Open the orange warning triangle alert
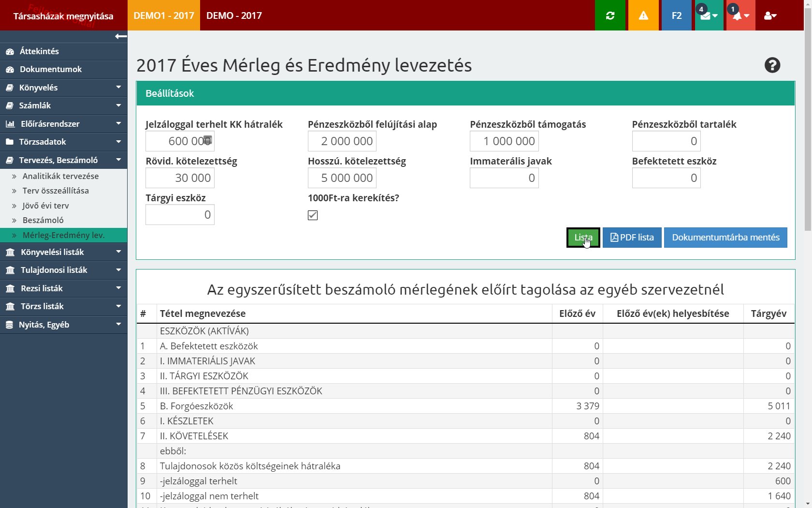Screen dimensions: 812x508 [x=643, y=15]
